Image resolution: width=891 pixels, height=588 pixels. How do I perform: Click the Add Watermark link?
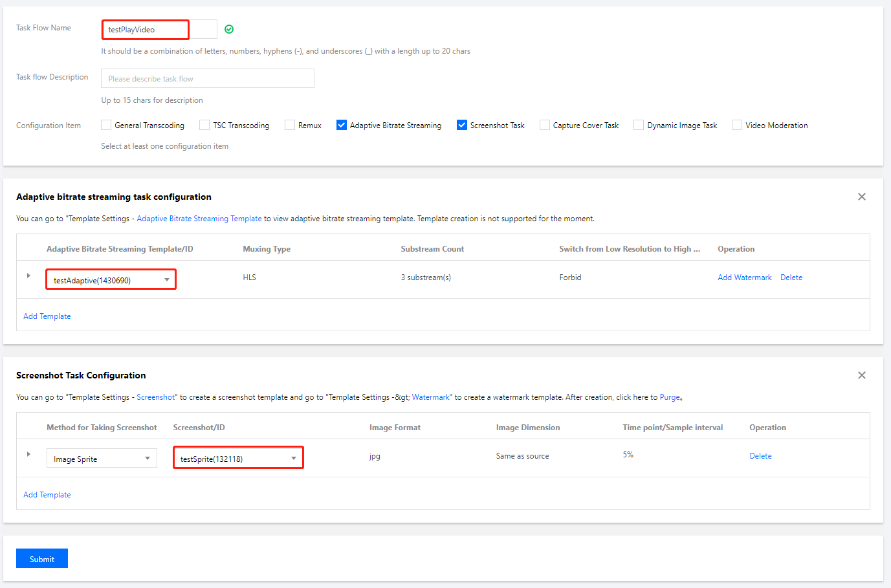click(x=744, y=278)
